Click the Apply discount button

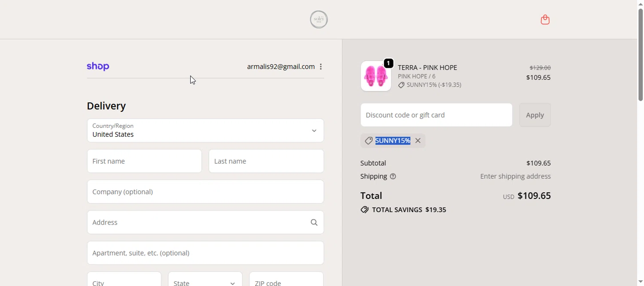(535, 115)
